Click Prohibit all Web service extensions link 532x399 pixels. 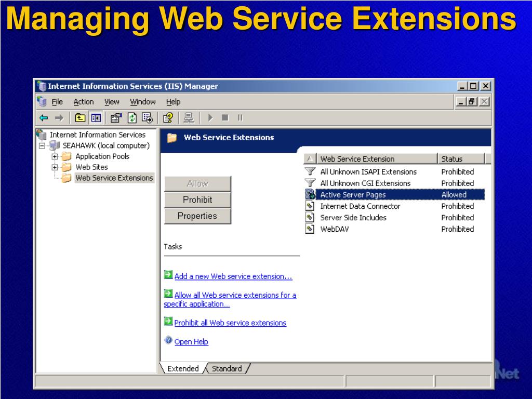pos(230,323)
